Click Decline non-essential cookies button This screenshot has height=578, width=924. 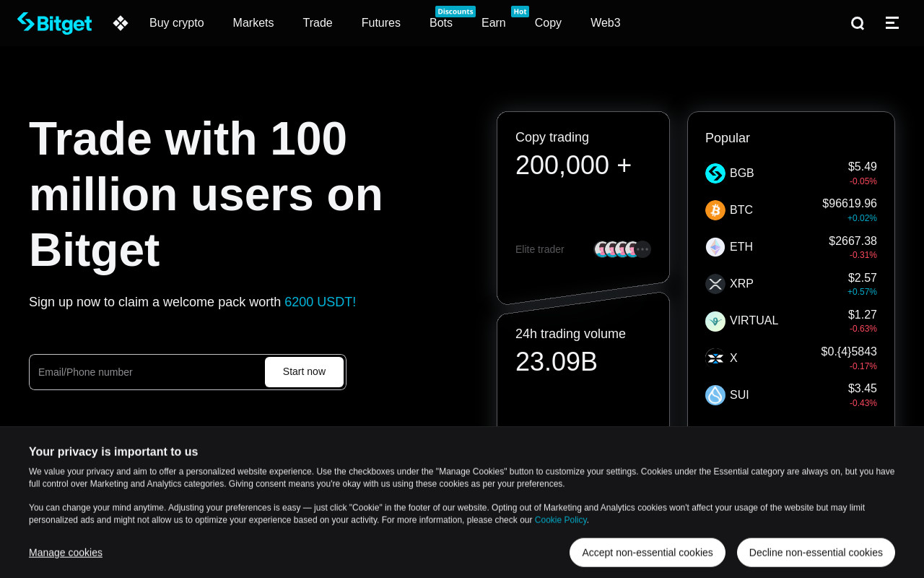pos(816,553)
